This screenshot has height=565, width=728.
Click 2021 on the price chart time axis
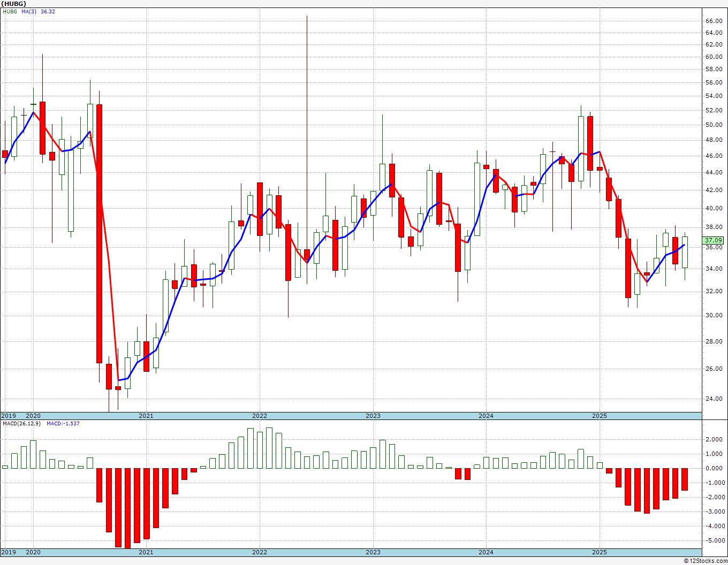click(x=146, y=416)
